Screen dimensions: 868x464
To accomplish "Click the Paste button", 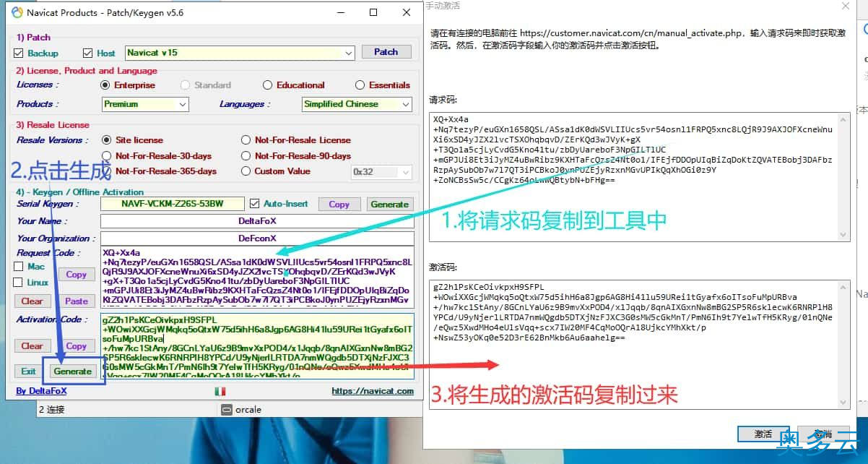I will point(76,301).
